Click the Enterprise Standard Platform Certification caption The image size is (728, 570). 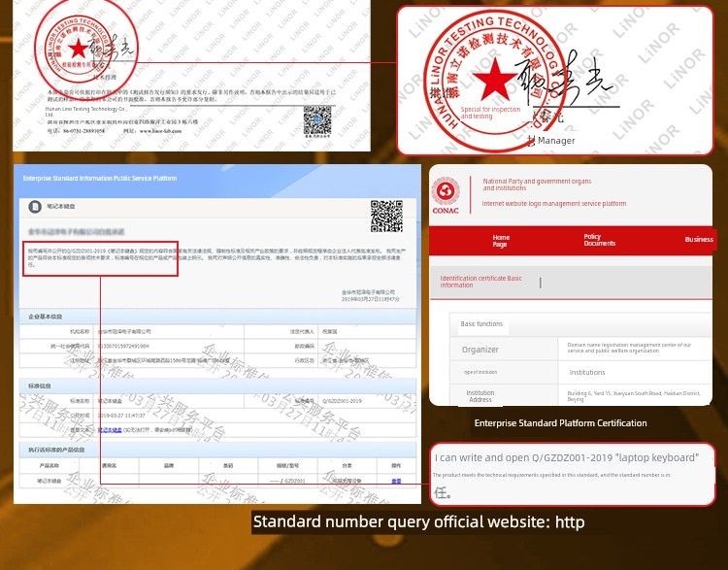[x=560, y=423]
